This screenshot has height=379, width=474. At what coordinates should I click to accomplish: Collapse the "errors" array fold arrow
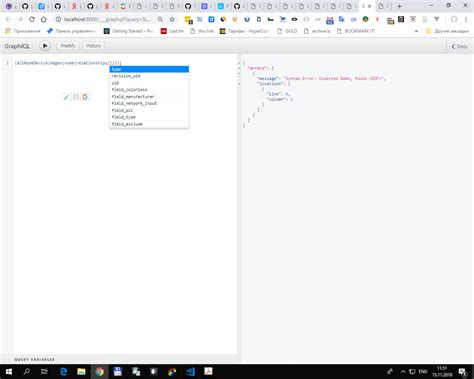coord(239,68)
